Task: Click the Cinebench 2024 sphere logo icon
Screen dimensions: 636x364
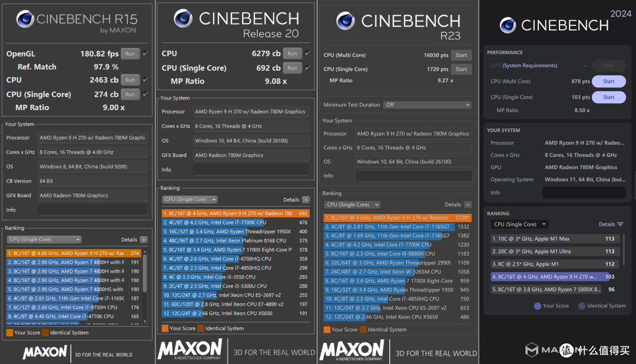Action: click(x=508, y=25)
